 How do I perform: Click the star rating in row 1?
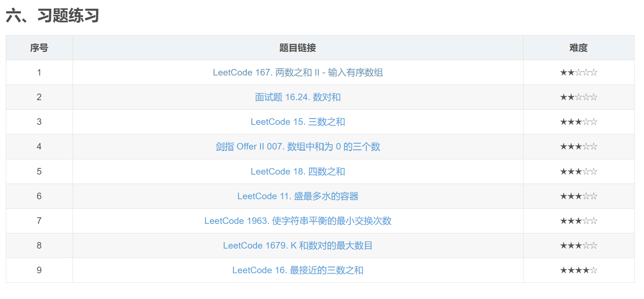coord(579,73)
